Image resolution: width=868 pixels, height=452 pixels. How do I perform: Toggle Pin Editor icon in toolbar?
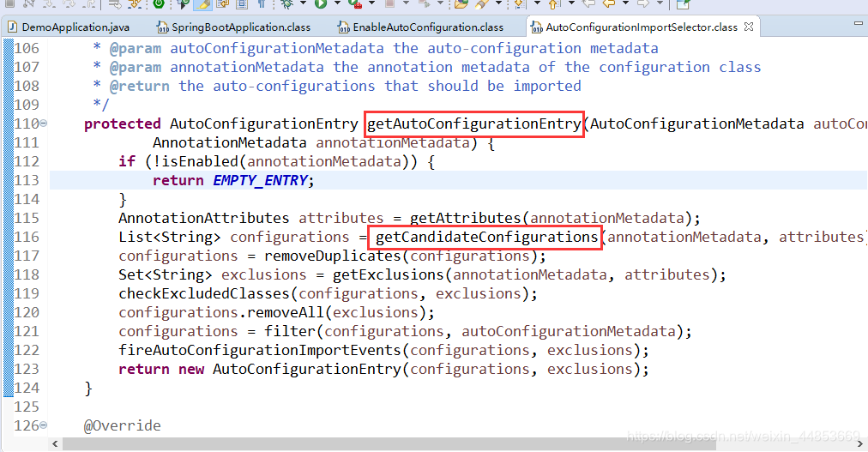[683, 4]
